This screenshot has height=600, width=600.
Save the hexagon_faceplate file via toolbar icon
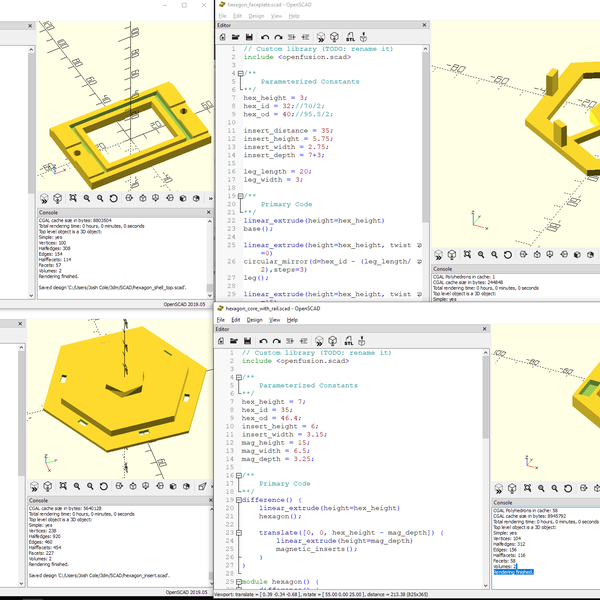point(249,37)
